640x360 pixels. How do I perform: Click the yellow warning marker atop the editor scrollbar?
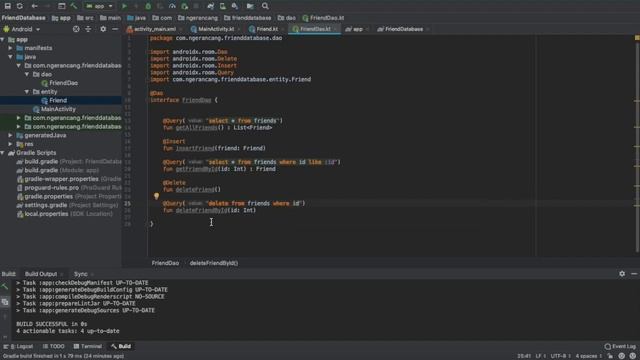[637, 38]
